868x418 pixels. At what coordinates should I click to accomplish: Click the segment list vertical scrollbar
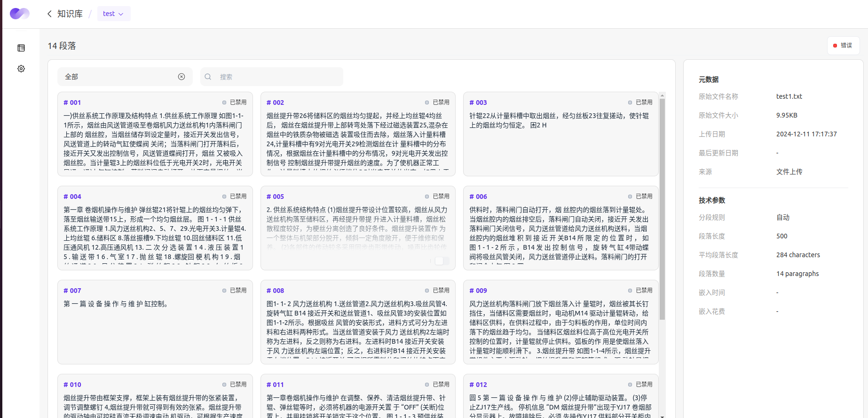[x=663, y=209]
